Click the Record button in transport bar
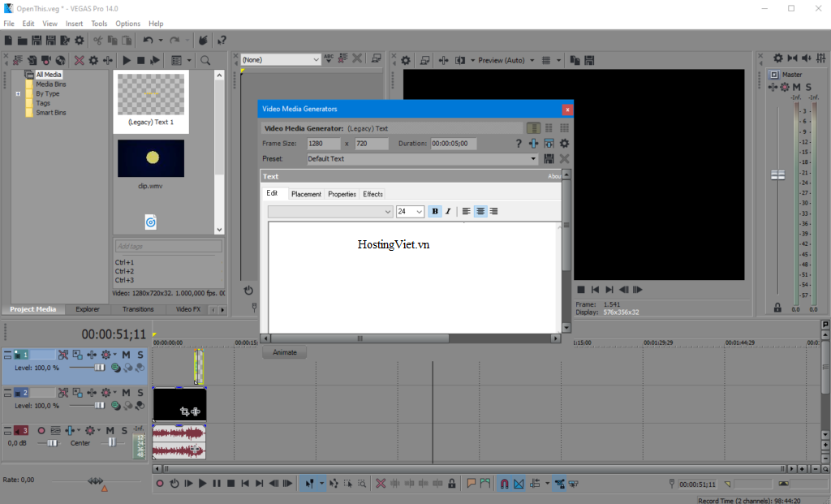This screenshot has width=831, height=504. click(160, 484)
